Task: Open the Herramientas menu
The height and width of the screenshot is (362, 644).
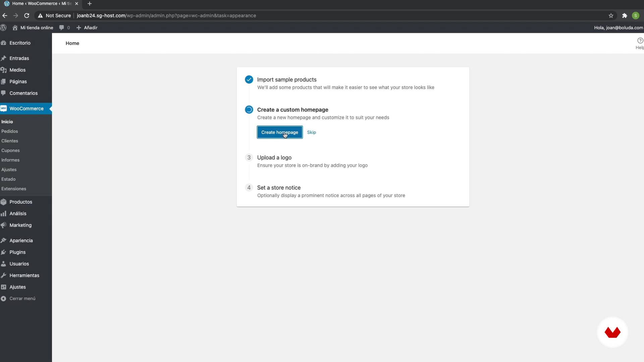Action: point(24,275)
